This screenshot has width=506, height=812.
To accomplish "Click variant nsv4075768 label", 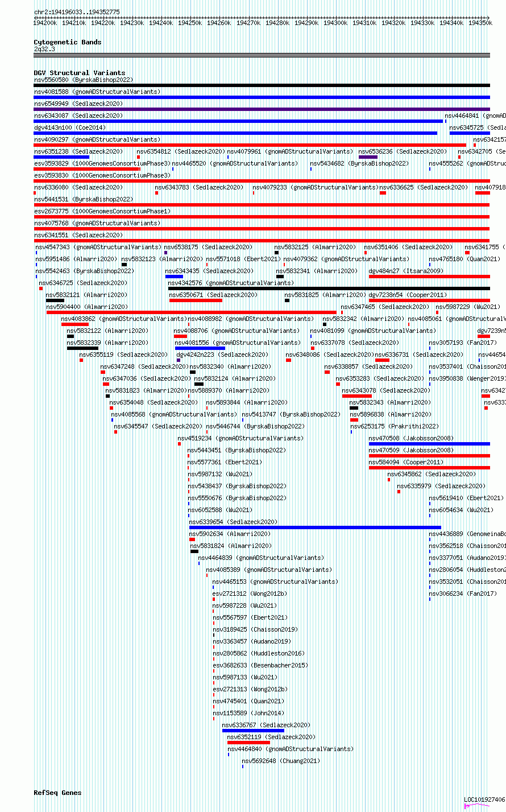I will (97, 223).
